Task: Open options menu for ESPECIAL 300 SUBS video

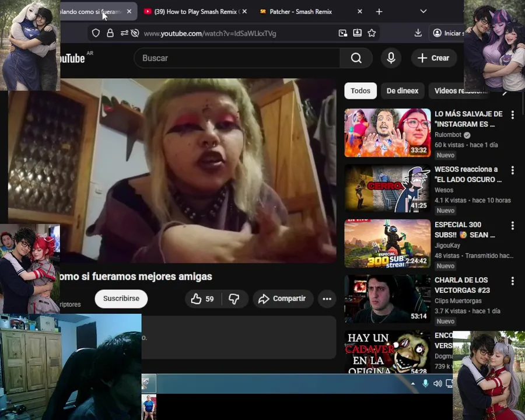Action: (x=512, y=225)
